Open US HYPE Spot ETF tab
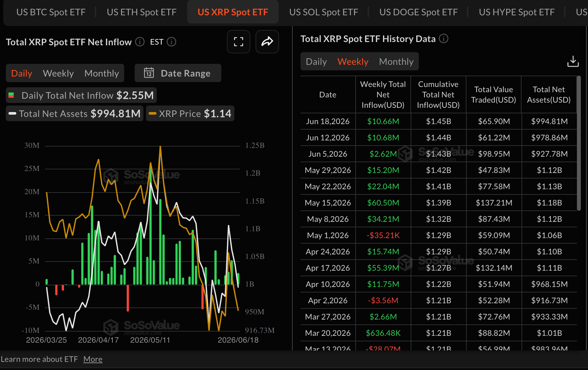 point(517,12)
